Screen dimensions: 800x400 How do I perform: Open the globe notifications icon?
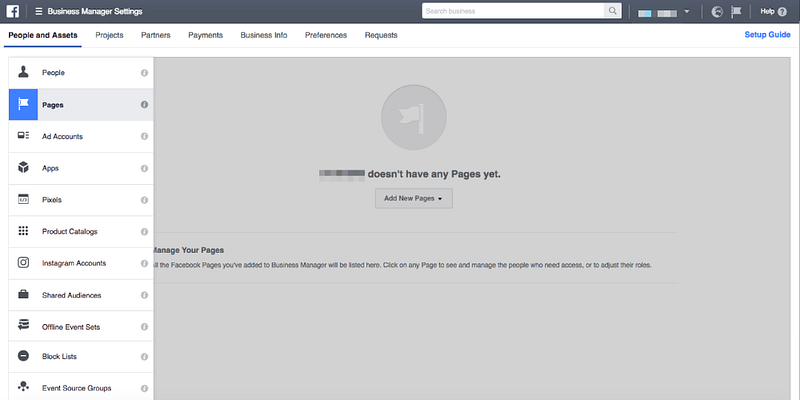tap(717, 11)
